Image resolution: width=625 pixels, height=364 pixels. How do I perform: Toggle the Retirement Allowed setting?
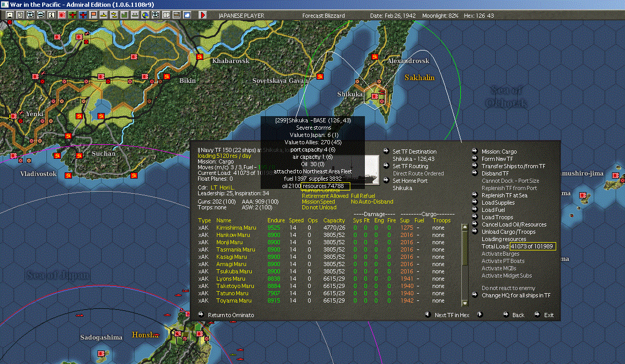tap(325, 196)
